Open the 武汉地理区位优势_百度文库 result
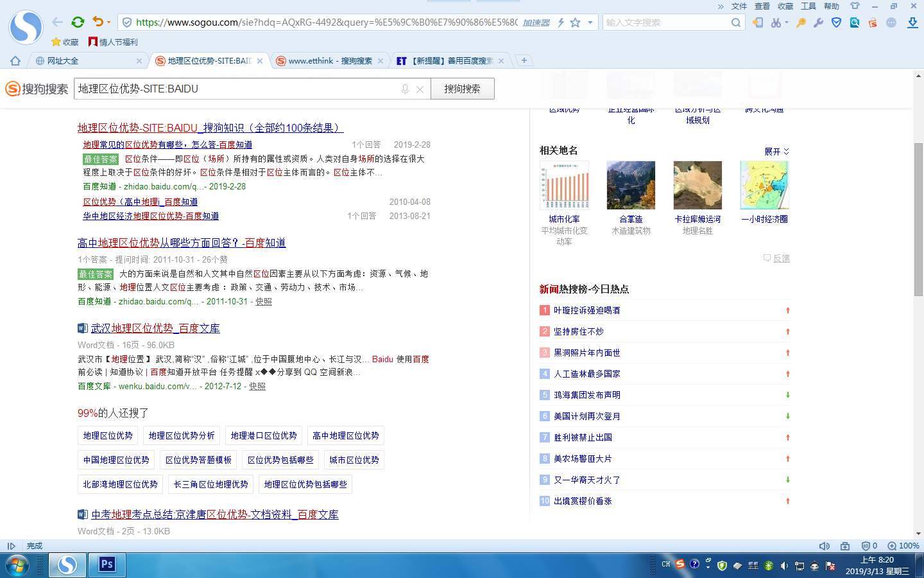 (155, 328)
